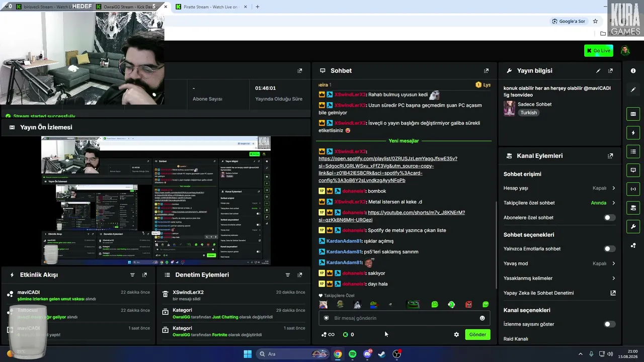Toggle the broadcast signal sidebar icon
This screenshot has width=644, height=362.
point(633,189)
